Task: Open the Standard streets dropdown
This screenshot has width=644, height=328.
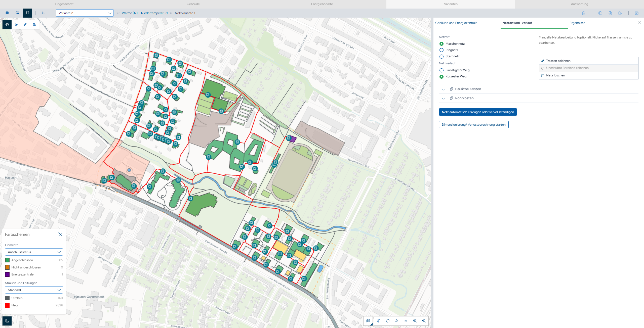Action: [34, 290]
